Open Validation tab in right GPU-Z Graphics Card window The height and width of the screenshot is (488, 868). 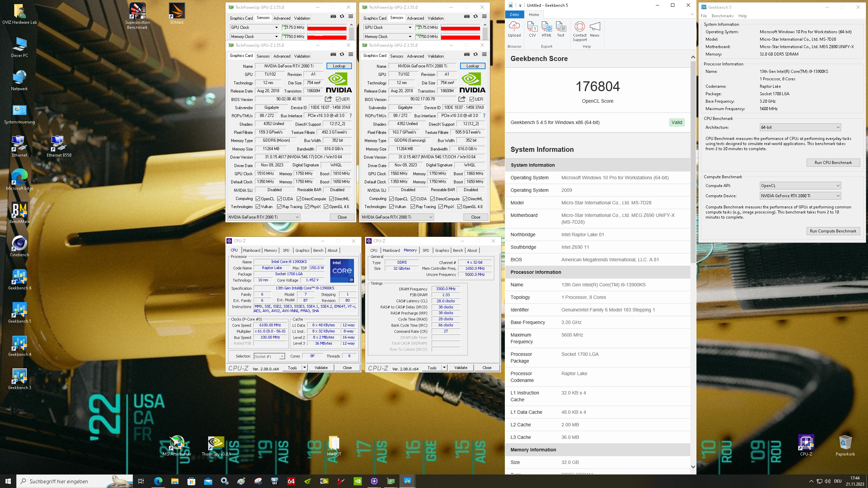coord(435,56)
